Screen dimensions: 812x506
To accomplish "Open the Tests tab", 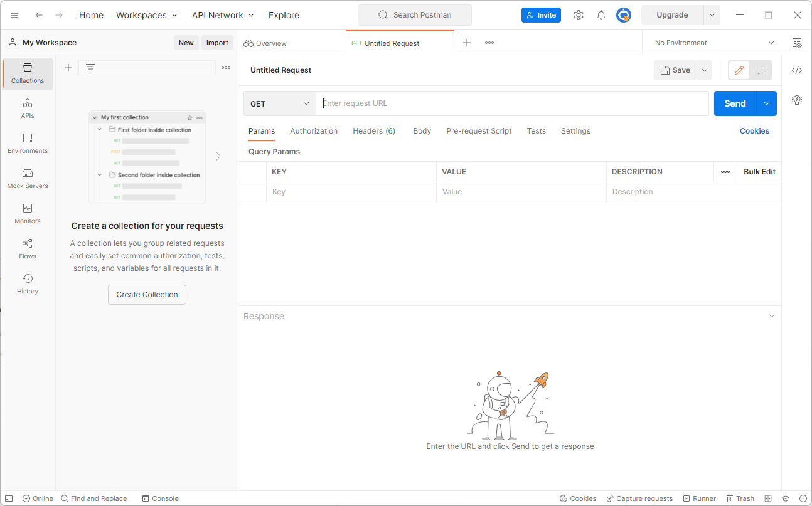I will tap(536, 131).
